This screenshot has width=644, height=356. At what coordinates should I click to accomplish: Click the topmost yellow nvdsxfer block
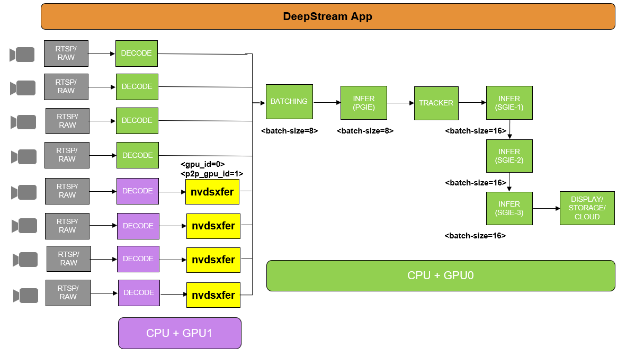tap(213, 192)
